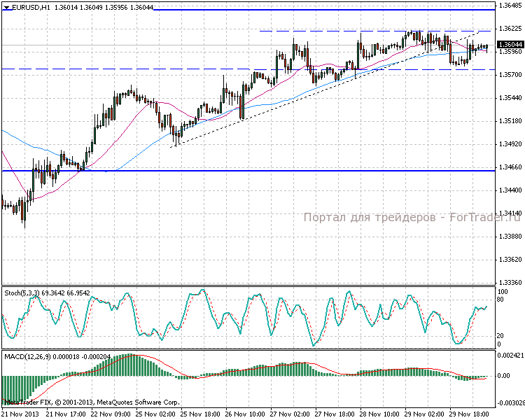Screen dimensions: 525x420
Task: Click the 1.36225 price axis label
Action: click(x=510, y=29)
